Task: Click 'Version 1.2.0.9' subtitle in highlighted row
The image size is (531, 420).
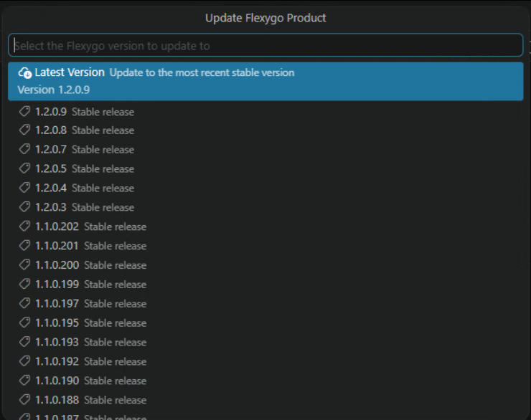Action: (x=54, y=90)
